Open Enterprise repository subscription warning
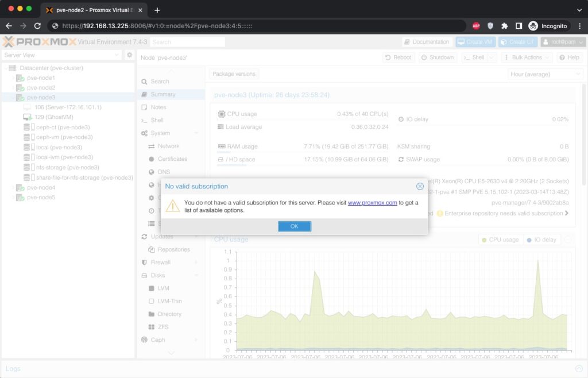This screenshot has height=378, width=588. [x=502, y=213]
